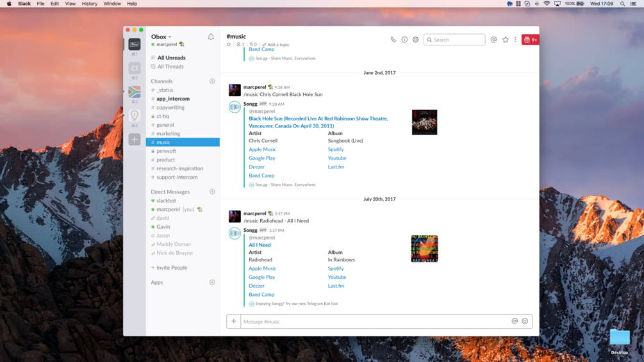Start a call with phone icon
Image resolution: width=644 pixels, height=362 pixels.
[393, 40]
